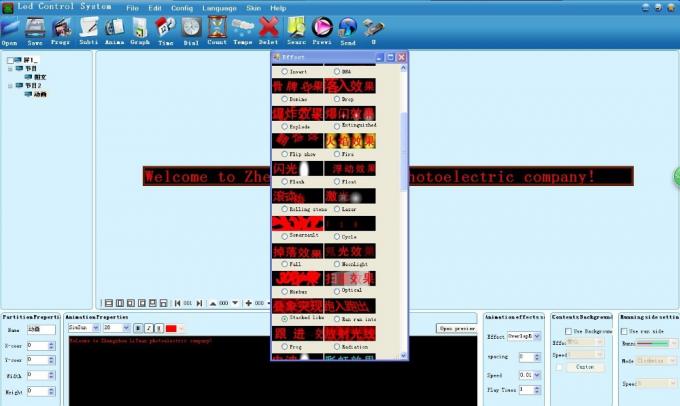This screenshot has width=680, height=406.
Task: Add a Dial clock element
Action: (191, 29)
